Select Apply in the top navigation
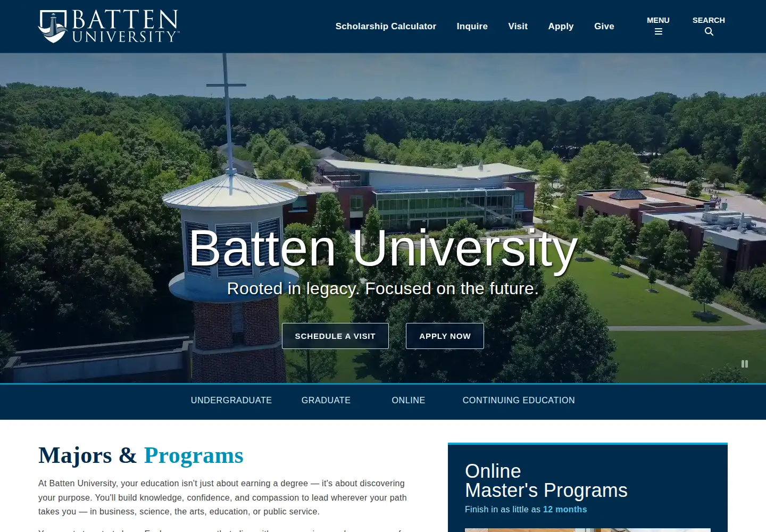766x532 pixels. (x=561, y=26)
